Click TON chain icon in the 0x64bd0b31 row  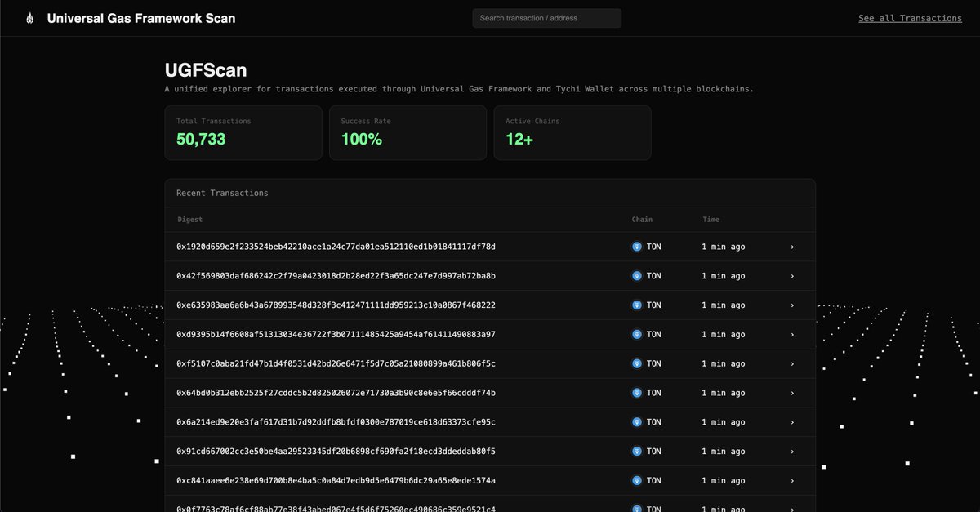click(637, 393)
